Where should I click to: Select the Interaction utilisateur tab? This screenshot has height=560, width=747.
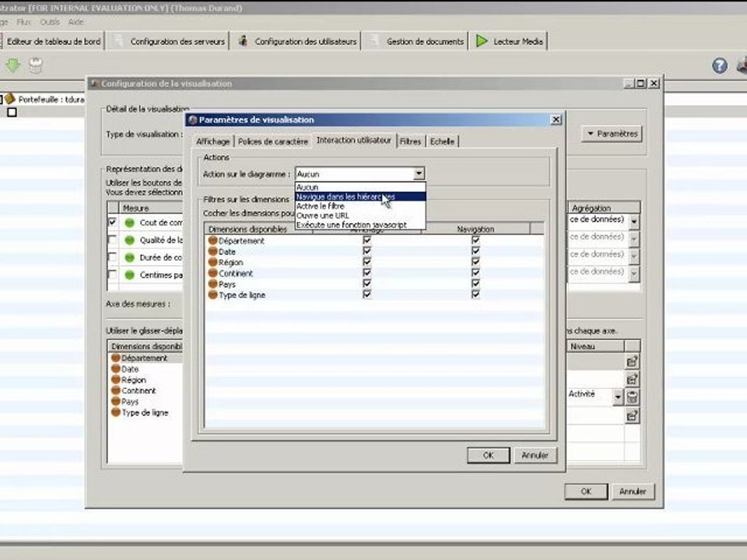click(x=353, y=140)
